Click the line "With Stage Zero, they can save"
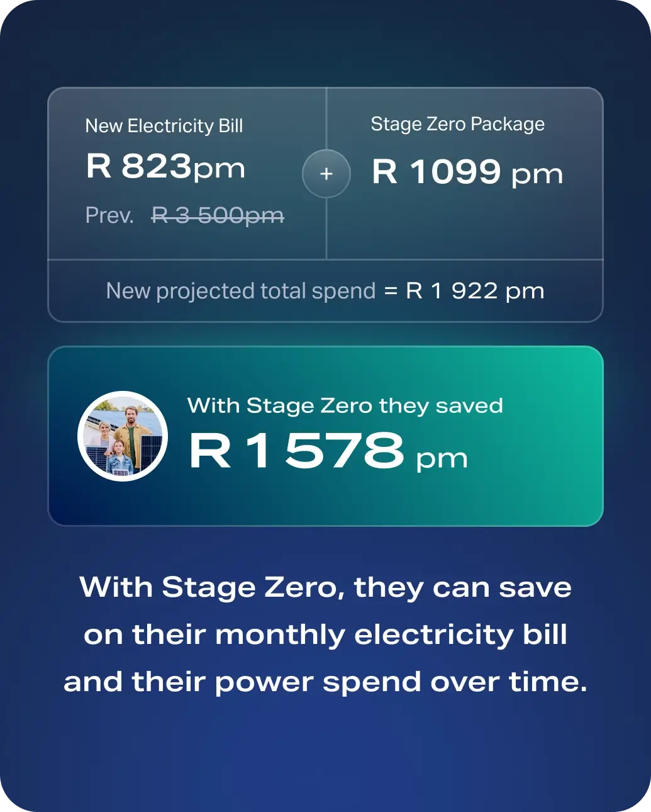 point(325,587)
